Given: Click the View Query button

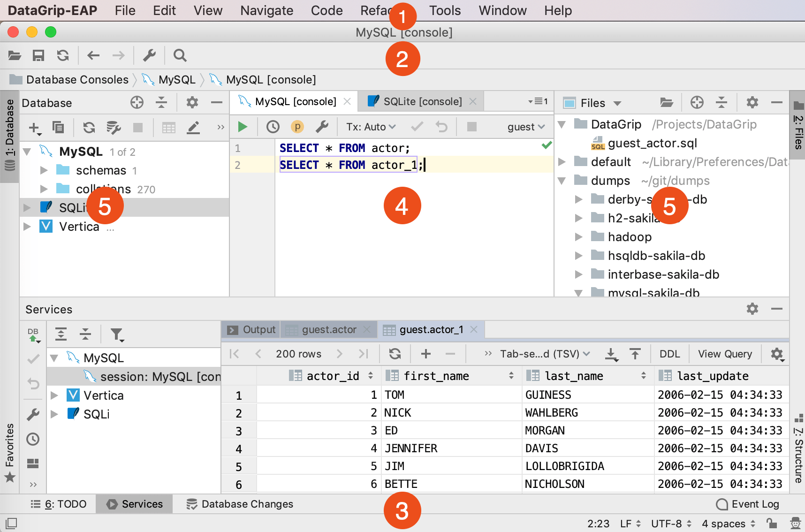Looking at the screenshot, I should pos(725,354).
